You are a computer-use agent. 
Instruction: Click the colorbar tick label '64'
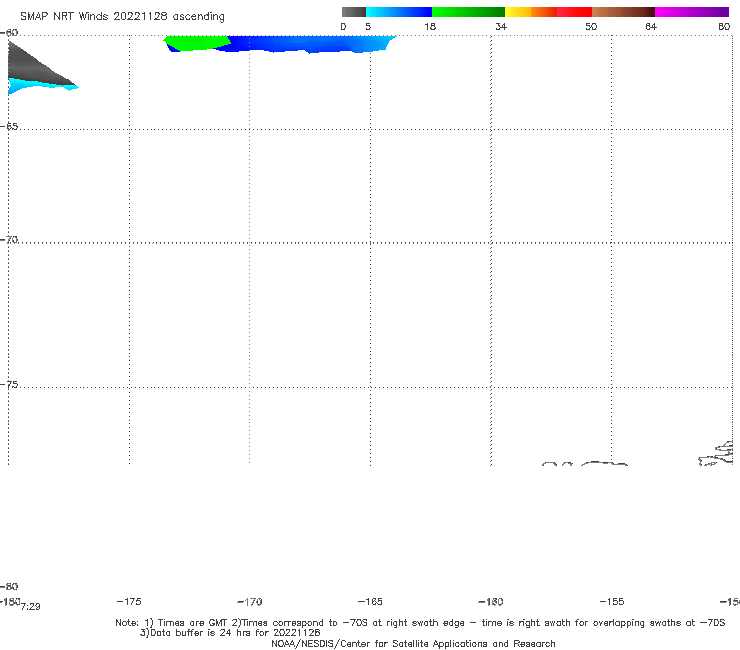click(651, 26)
